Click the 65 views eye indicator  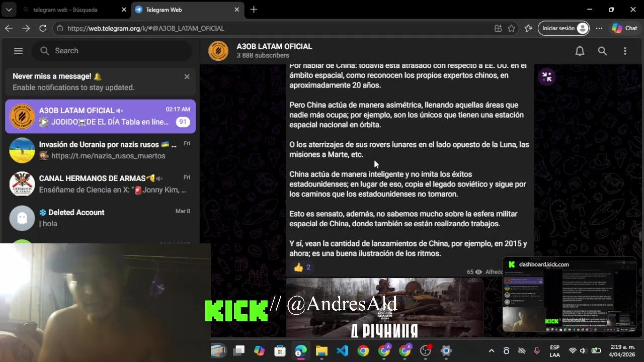click(x=474, y=272)
